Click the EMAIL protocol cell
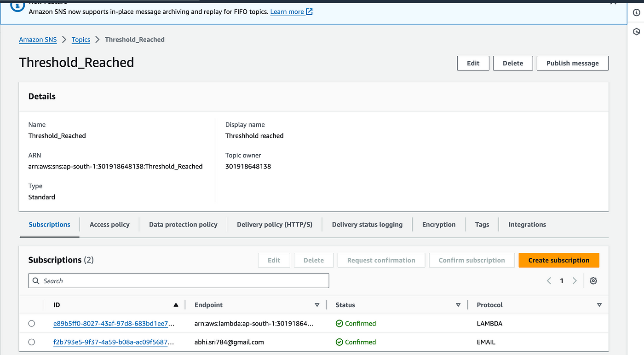The width and height of the screenshot is (644, 355). coord(486,342)
